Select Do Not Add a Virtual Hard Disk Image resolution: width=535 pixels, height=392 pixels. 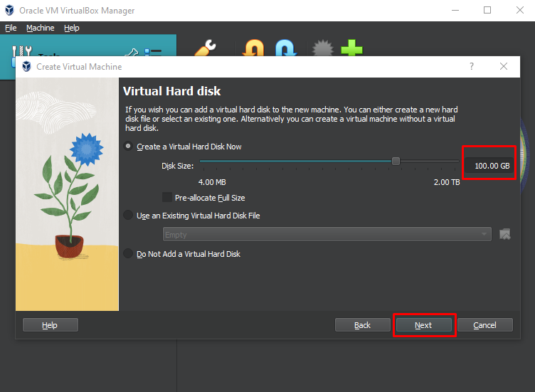coord(128,254)
